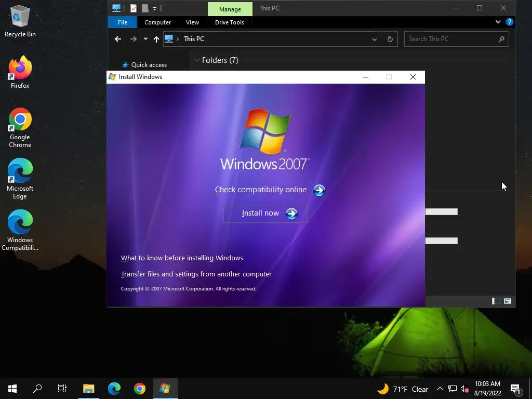Open Transfer files and settings from another computer
This screenshot has height=399, width=532.
coord(196,274)
